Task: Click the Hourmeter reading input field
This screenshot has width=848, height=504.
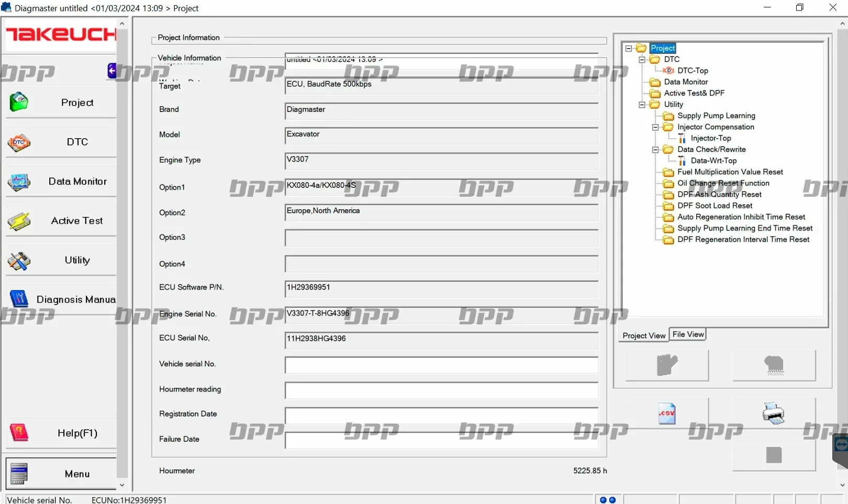Action: coord(441,390)
